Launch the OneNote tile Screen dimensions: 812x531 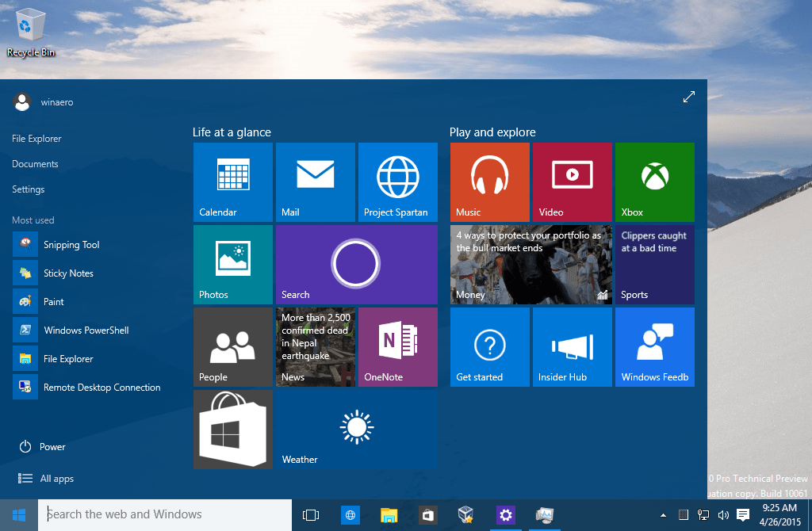point(398,347)
